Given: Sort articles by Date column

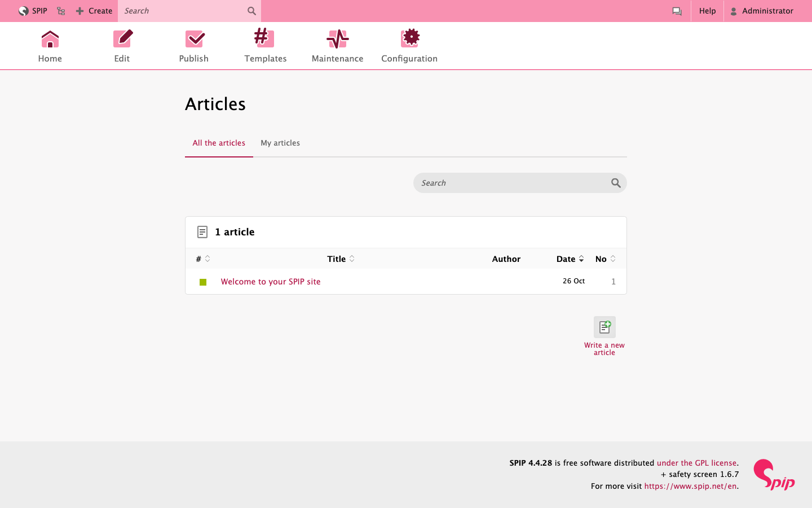Looking at the screenshot, I should (570, 259).
